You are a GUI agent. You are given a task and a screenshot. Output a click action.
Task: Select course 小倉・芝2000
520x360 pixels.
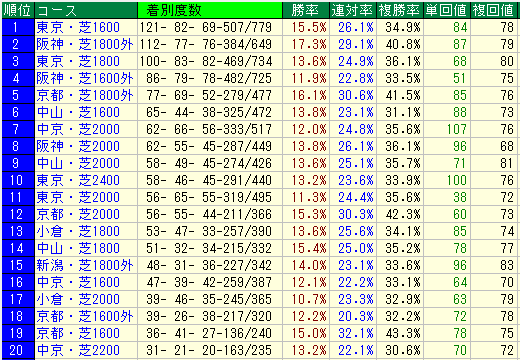78,299
